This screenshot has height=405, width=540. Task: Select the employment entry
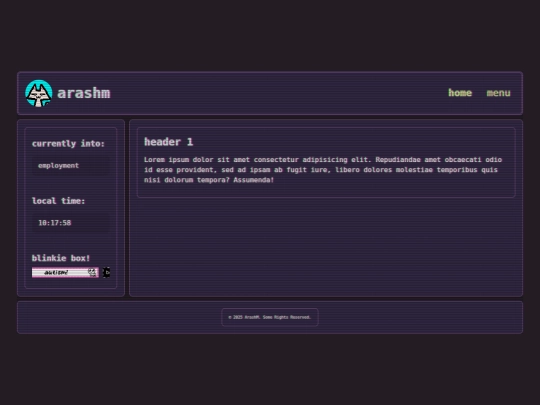tap(71, 166)
